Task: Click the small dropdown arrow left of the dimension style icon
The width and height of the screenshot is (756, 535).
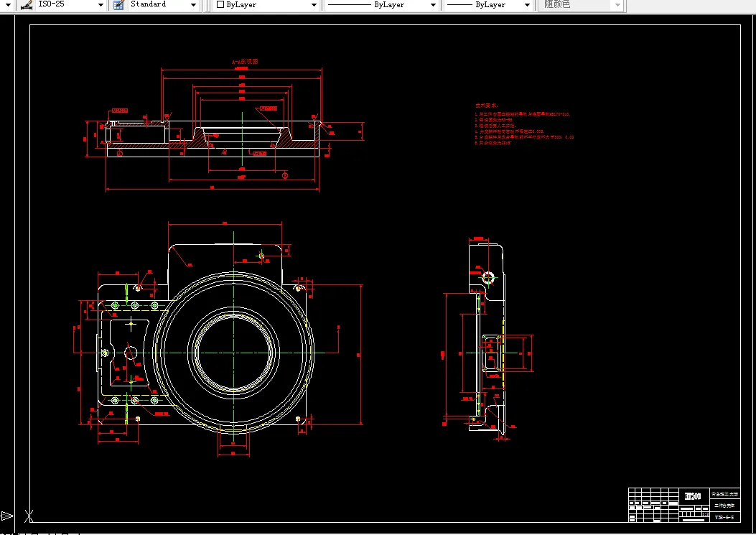Action: click(x=8, y=5)
